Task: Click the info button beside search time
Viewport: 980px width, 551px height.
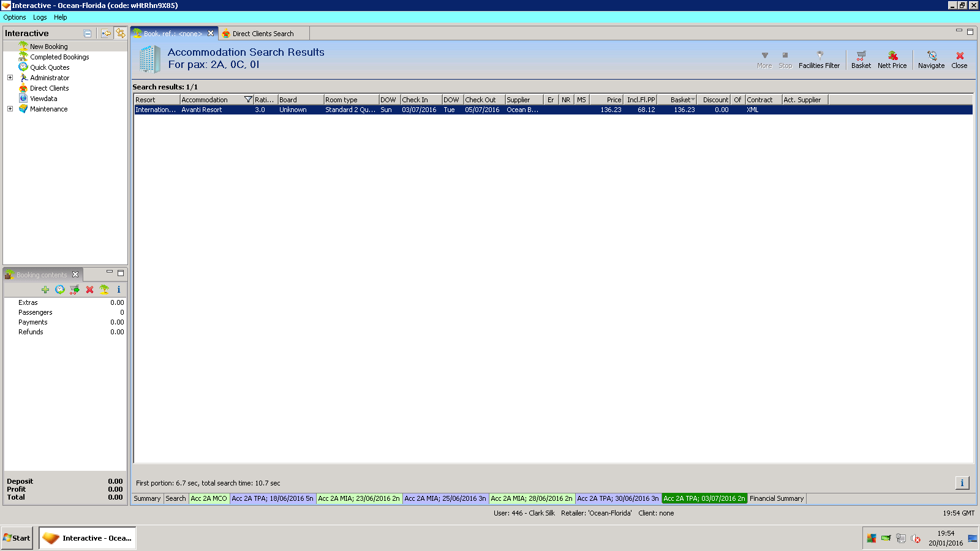Action: (x=962, y=483)
